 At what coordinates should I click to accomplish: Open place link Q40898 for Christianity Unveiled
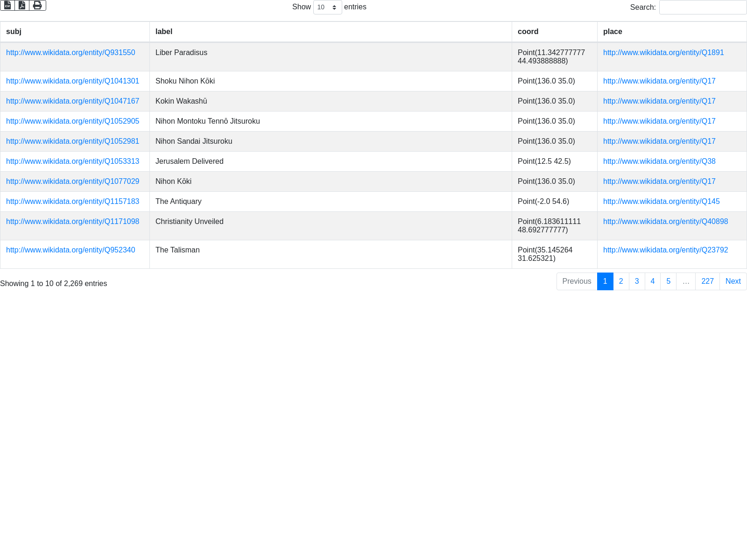point(666,222)
